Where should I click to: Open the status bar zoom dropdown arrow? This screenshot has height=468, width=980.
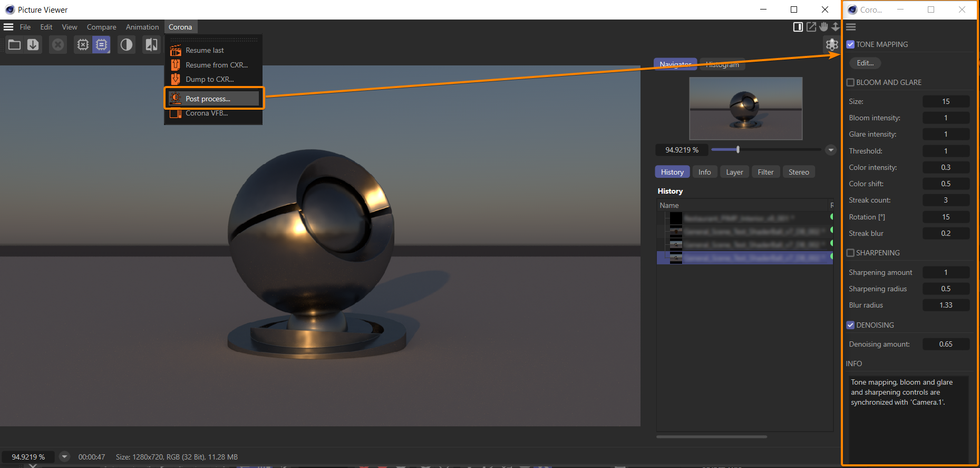(x=64, y=457)
